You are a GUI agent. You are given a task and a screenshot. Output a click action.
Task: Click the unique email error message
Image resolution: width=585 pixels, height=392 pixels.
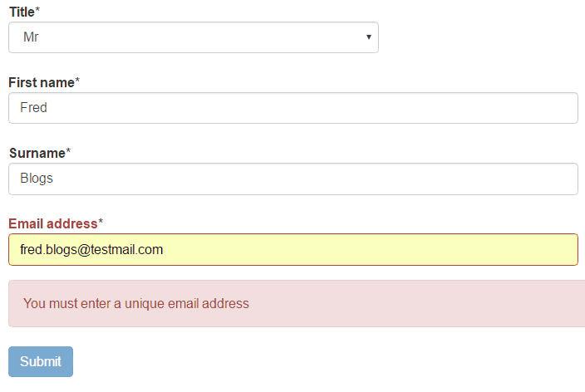coord(136,303)
